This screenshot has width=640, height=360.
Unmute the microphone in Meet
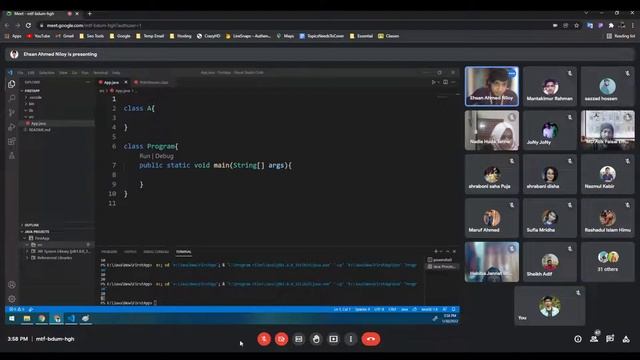[x=264, y=339]
